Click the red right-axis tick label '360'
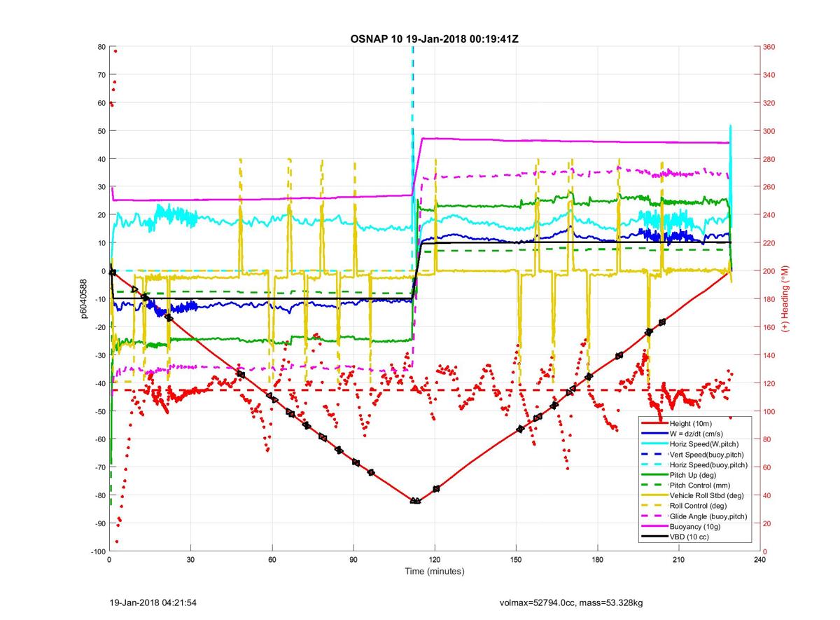The image size is (840, 620). (x=770, y=47)
